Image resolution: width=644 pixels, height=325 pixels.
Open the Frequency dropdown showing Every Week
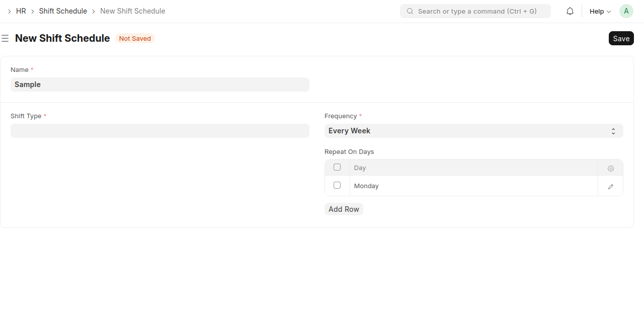tap(473, 131)
